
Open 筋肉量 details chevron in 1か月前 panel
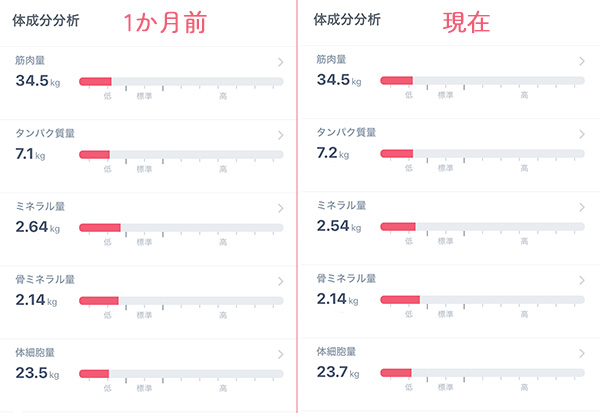tap(280, 62)
